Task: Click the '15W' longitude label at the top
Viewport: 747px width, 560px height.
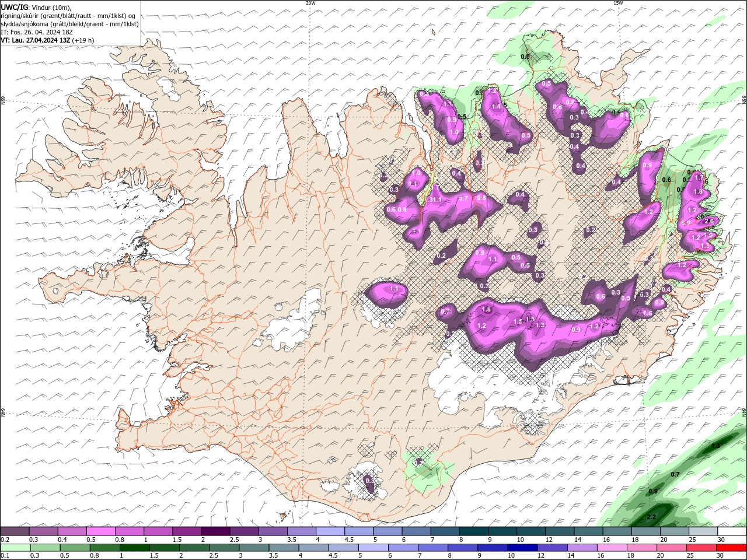Action: pos(618,3)
